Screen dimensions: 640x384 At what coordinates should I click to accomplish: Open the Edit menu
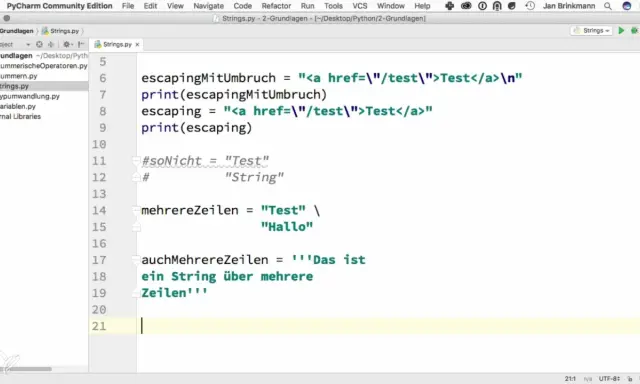(x=150, y=6)
